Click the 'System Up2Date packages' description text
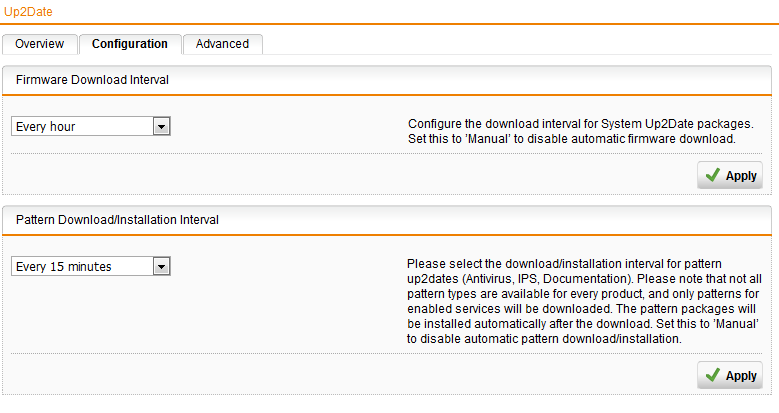The image size is (779, 413). [677, 124]
